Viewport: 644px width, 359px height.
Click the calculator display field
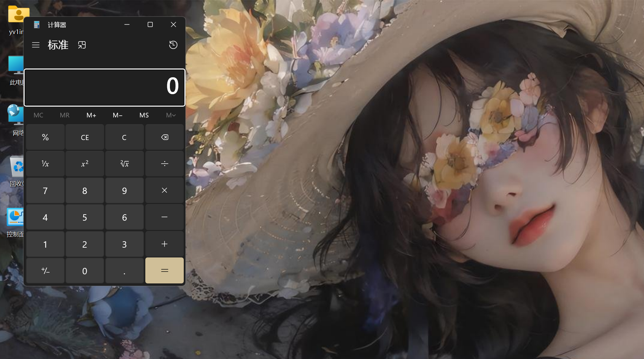pyautogui.click(x=105, y=87)
